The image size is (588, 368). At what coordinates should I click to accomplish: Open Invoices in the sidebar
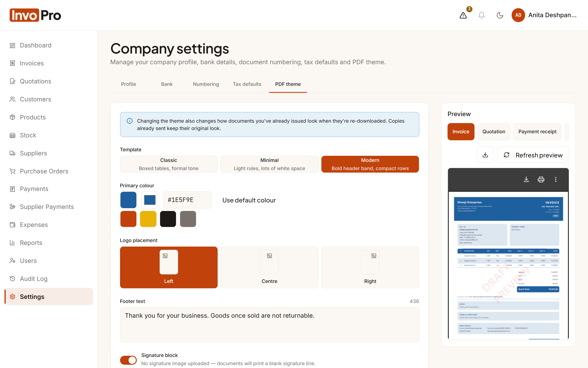tap(49, 63)
